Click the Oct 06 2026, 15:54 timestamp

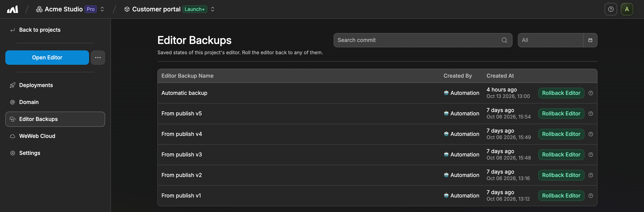click(x=509, y=117)
